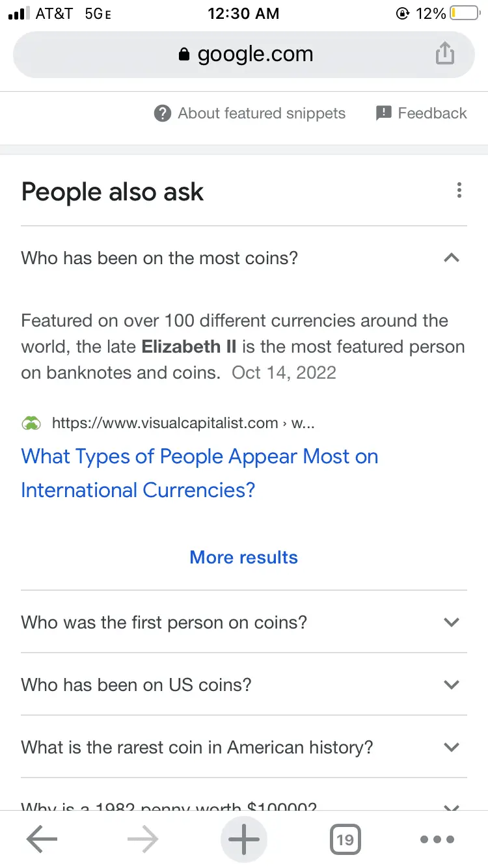This screenshot has width=488, height=868.
Task: Tap the Visual Capitalist site favicon
Action: tap(31, 424)
